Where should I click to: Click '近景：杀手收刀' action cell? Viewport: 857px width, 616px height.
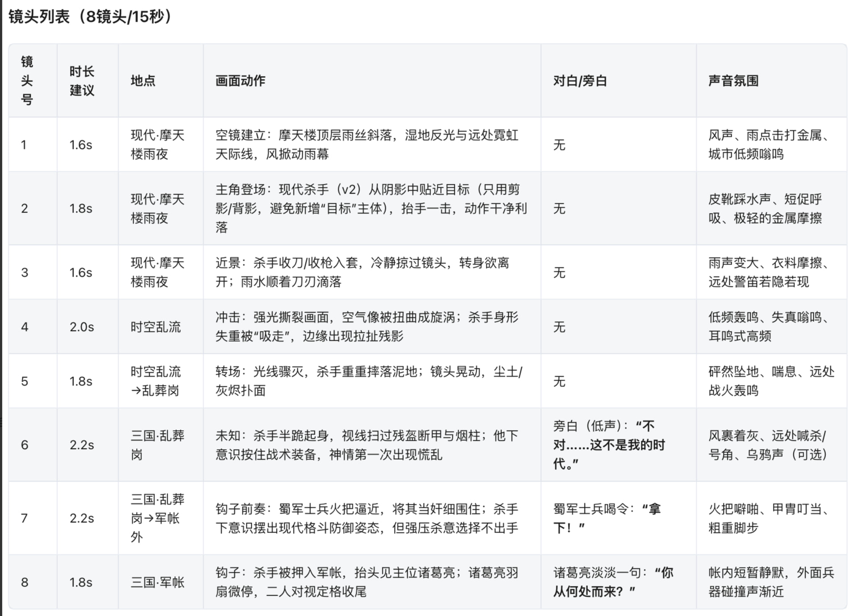362,272
